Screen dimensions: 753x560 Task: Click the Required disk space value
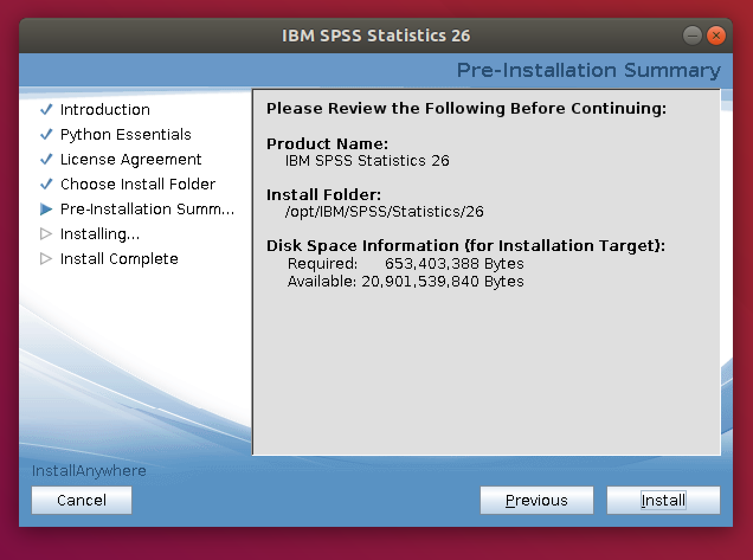(454, 263)
